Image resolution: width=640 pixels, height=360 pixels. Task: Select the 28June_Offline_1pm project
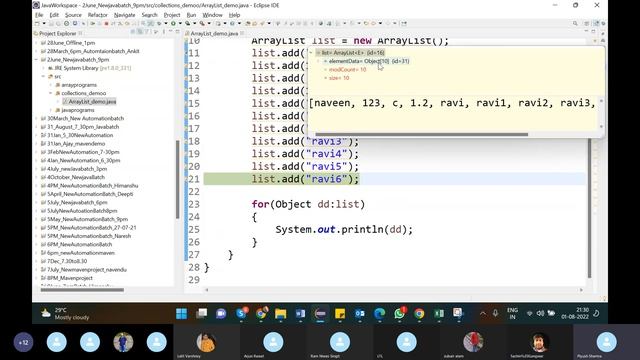[x=71, y=43]
